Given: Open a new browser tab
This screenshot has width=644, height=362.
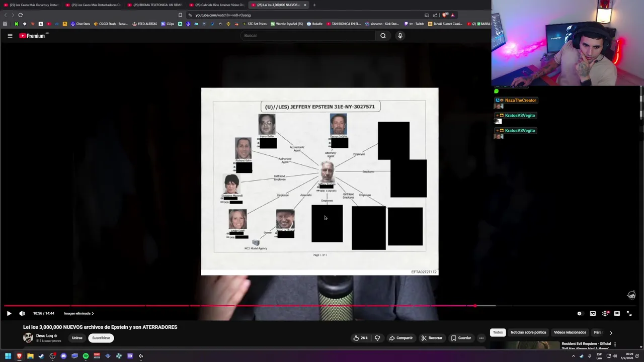Looking at the screenshot, I should [x=314, y=5].
